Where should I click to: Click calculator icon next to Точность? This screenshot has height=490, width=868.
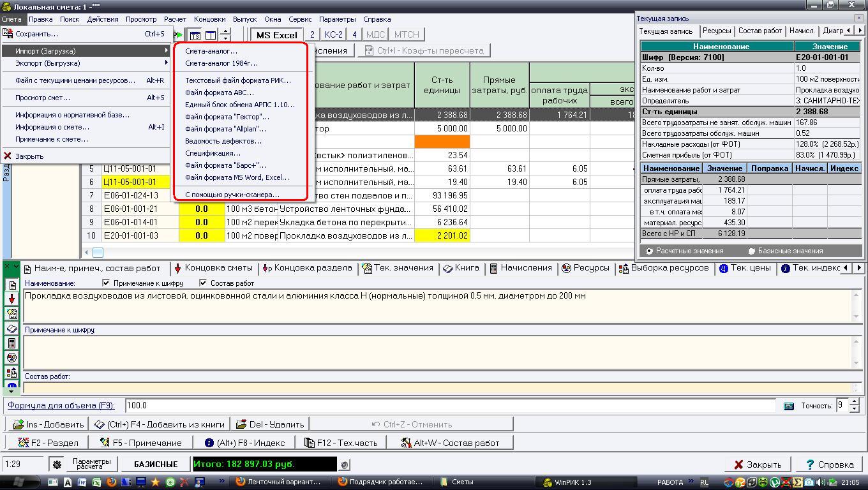(x=789, y=406)
